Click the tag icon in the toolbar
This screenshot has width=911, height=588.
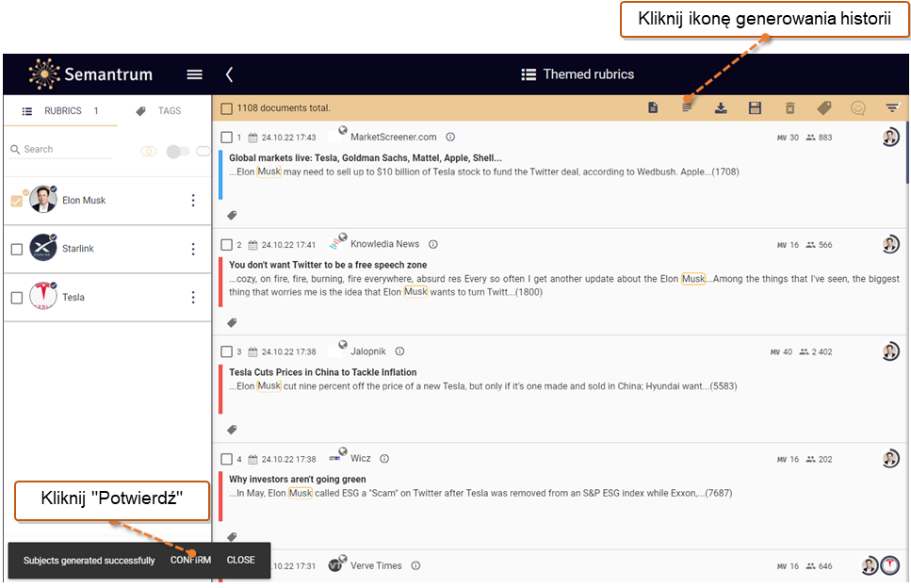[x=823, y=108]
